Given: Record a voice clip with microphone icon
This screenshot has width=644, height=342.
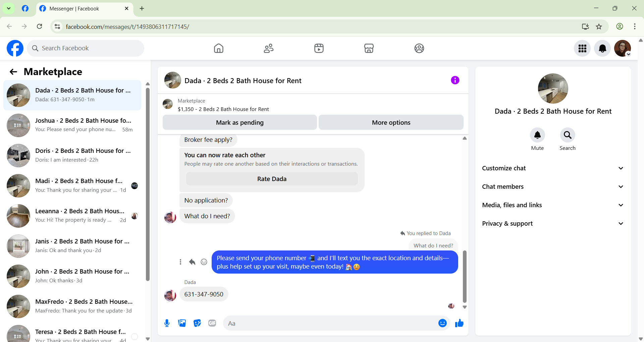Looking at the screenshot, I should point(167,323).
